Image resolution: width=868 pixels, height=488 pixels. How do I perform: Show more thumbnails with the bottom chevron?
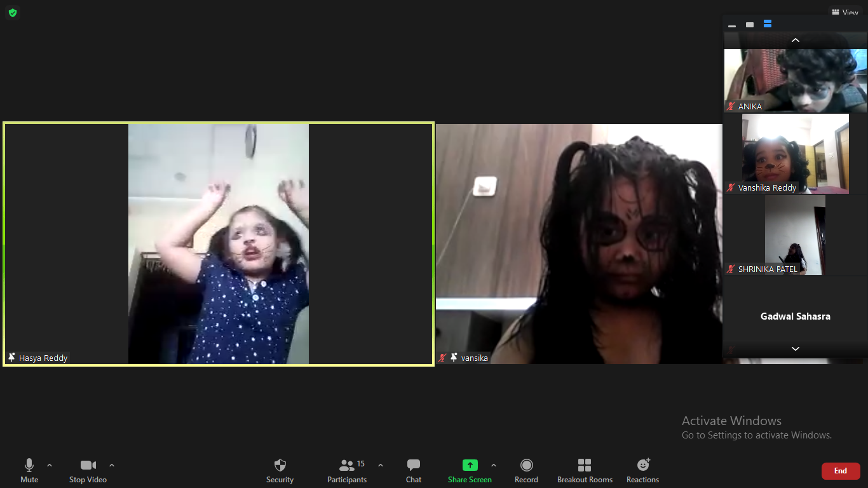795,349
